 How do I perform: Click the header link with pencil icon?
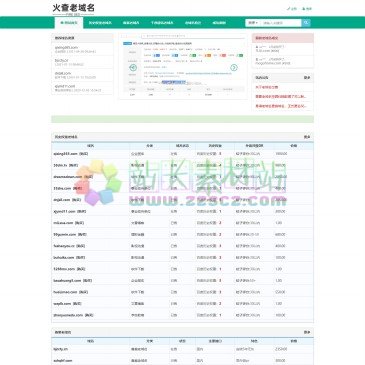291,9
